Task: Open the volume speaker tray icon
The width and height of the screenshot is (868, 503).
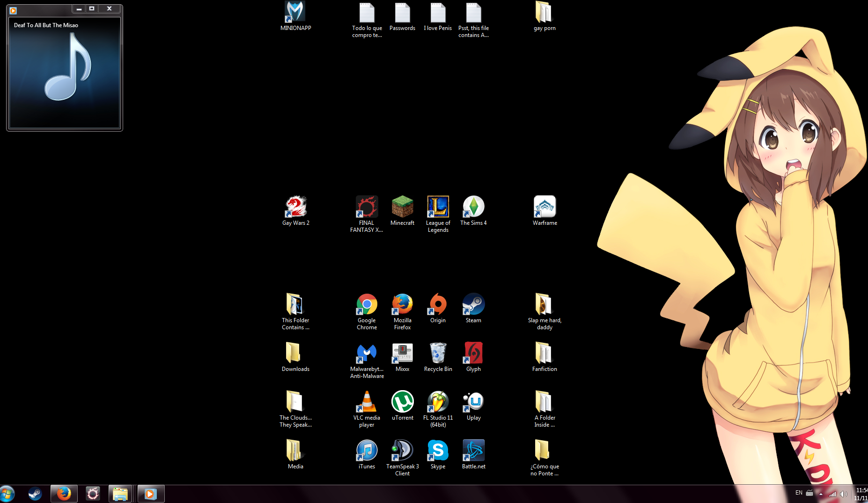Action: [844, 494]
